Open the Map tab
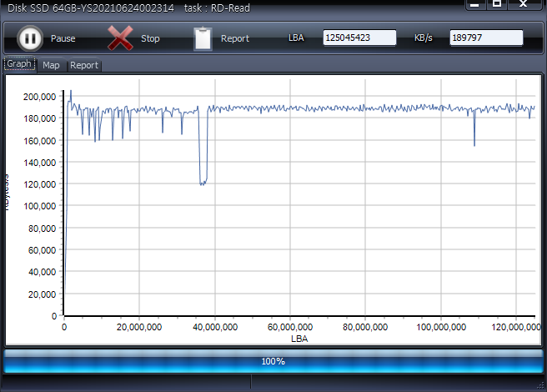 (51, 65)
